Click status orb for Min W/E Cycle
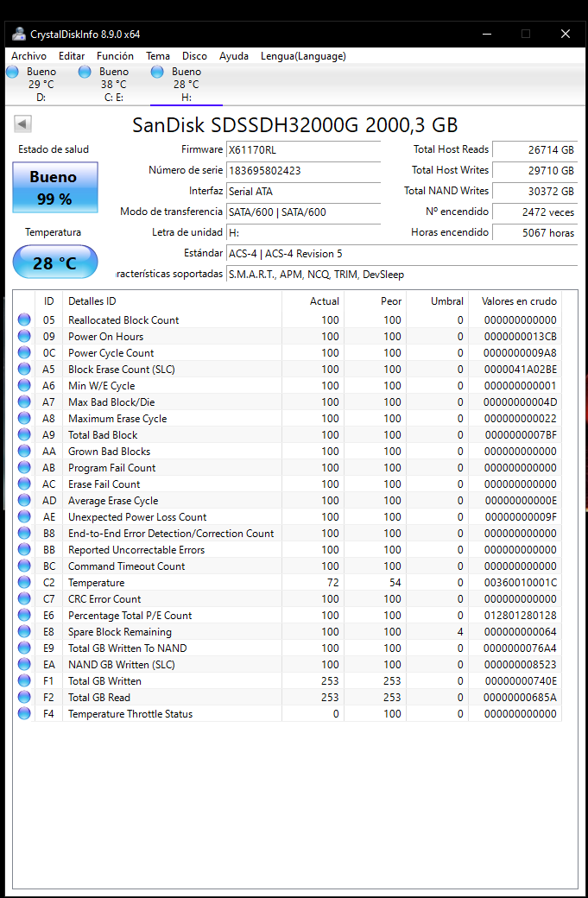588x898 pixels. pyautogui.click(x=24, y=385)
